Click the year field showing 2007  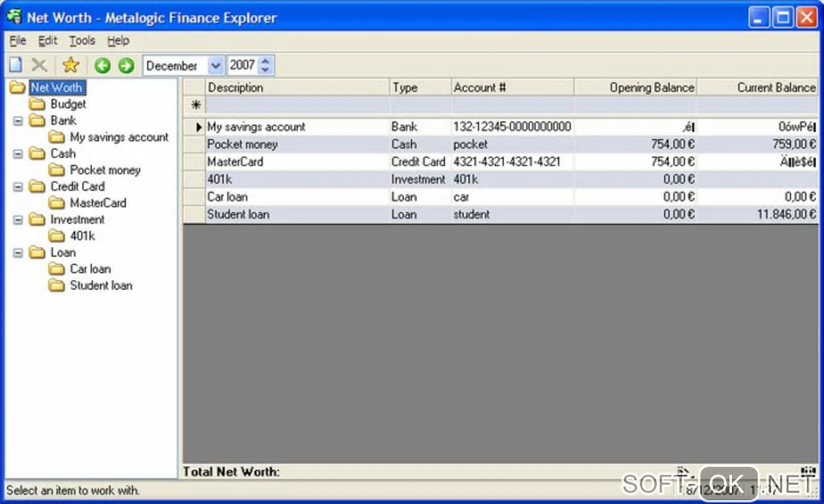pos(243,65)
